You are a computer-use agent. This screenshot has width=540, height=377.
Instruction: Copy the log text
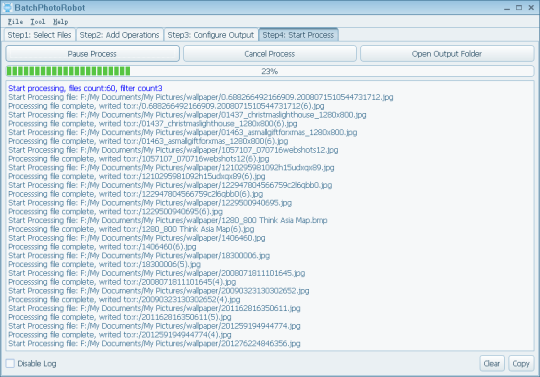coord(521,364)
